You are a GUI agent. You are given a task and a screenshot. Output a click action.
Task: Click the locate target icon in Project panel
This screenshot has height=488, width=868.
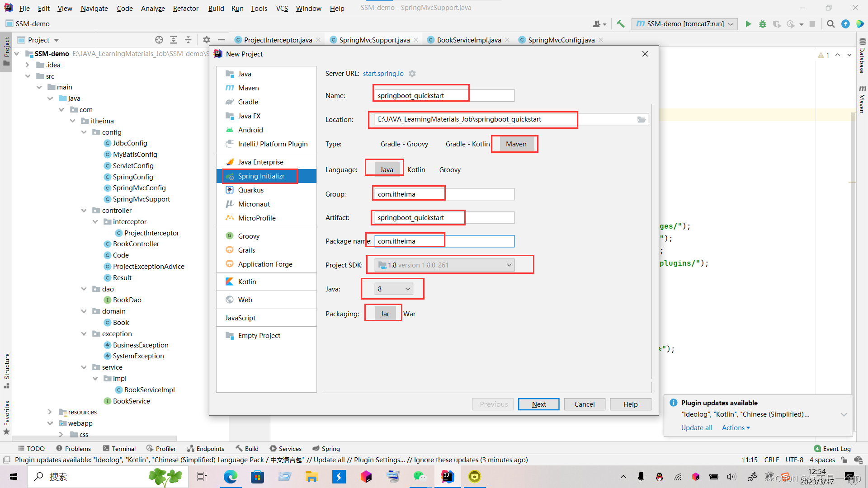[x=159, y=40]
